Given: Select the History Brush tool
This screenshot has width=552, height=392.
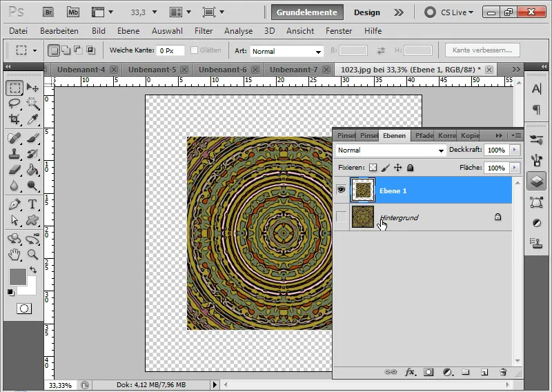Looking at the screenshot, I should click(32, 154).
